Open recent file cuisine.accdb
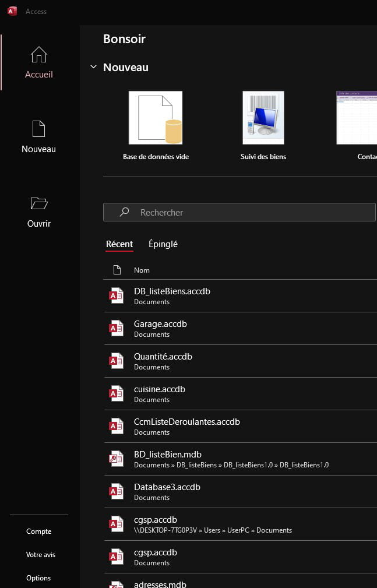Screen dimensions: 377x588 [x=240, y=394]
